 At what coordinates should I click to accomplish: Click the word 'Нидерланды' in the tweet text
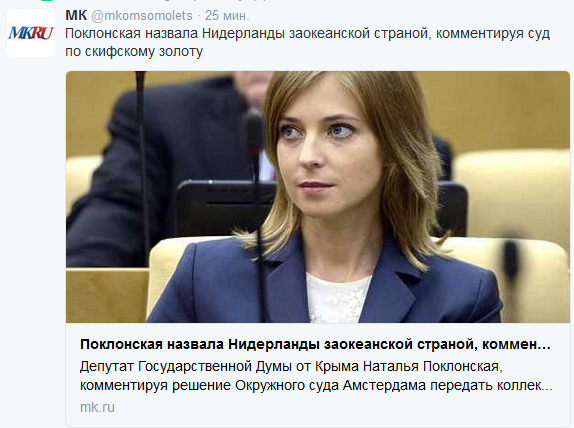243,33
